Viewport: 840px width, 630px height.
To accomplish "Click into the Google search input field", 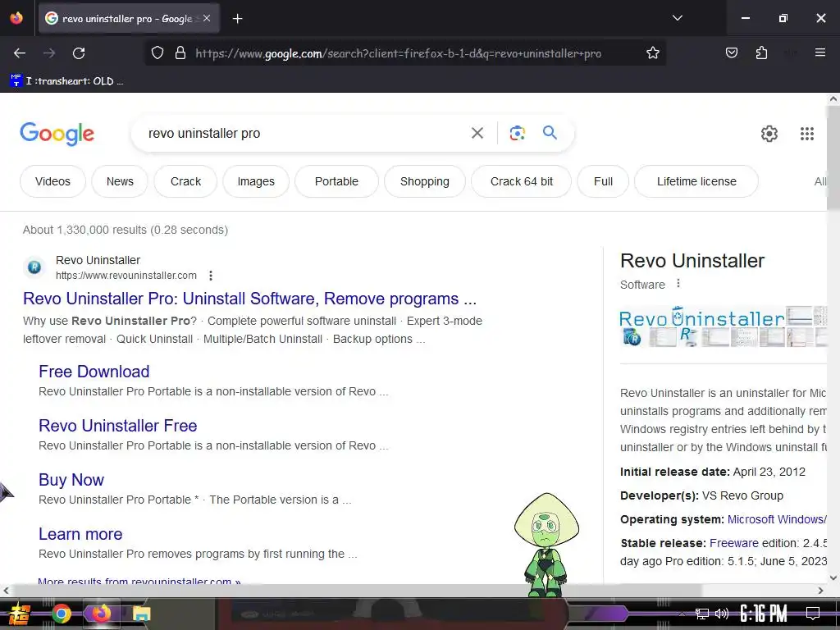I will [305, 134].
